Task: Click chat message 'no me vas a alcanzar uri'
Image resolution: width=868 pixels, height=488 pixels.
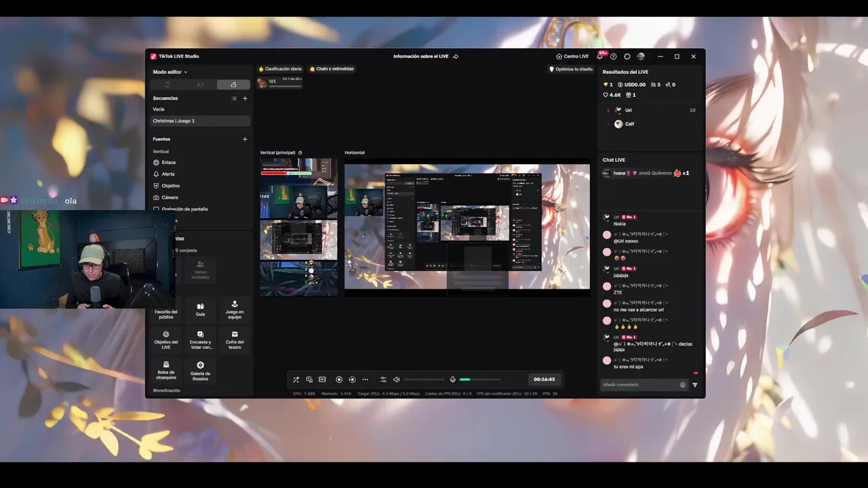Action: [638, 310]
